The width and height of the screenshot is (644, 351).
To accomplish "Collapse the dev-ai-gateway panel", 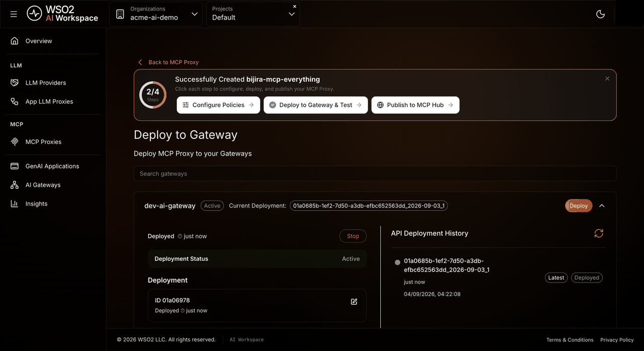I will (602, 205).
